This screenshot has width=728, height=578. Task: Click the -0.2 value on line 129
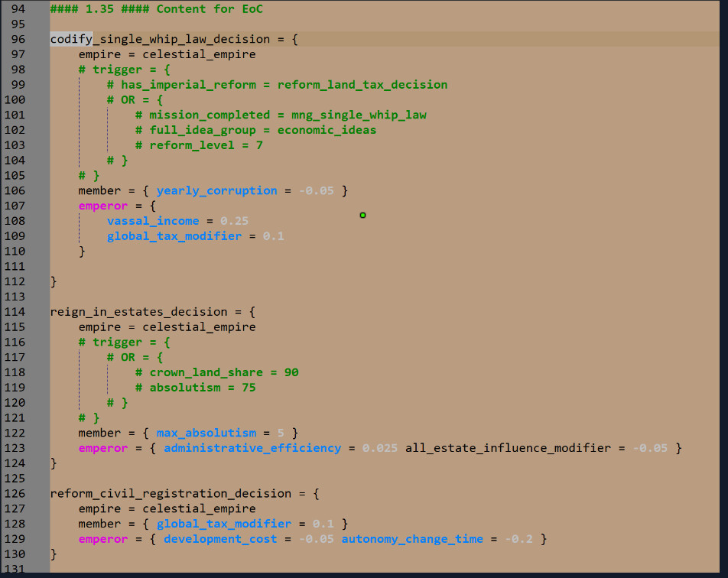[x=518, y=539]
